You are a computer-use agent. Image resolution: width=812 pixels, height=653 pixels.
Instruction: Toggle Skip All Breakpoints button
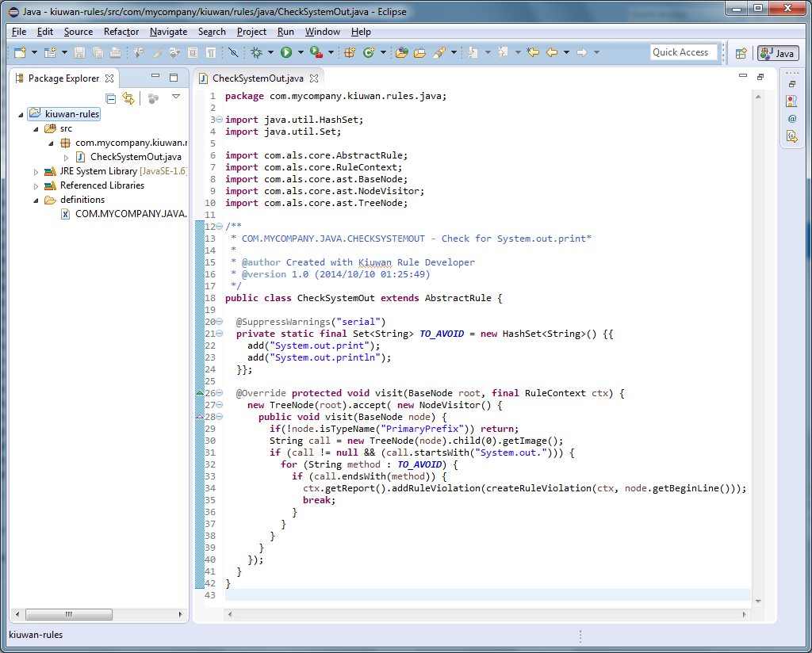tap(233, 52)
